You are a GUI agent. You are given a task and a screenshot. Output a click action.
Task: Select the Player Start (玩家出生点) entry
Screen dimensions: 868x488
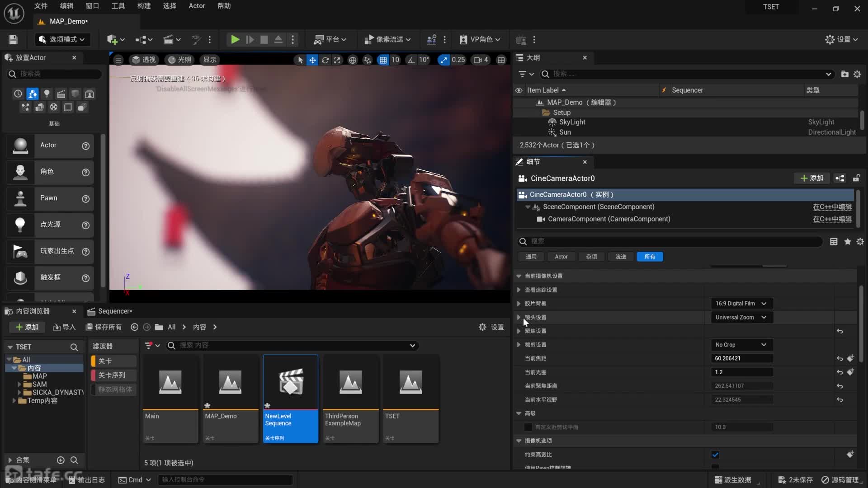[50, 251]
